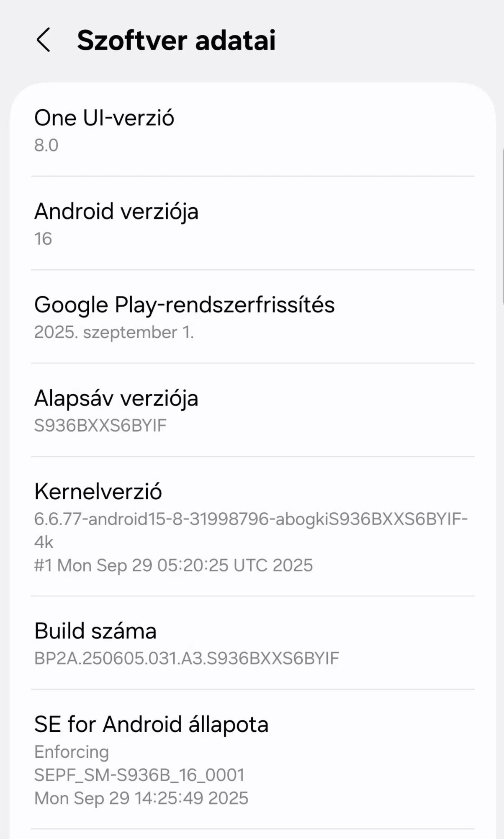Viewport: 504px width, 839px height.
Task: Open Google Play-rendszerfrissítés
Action: [184, 305]
